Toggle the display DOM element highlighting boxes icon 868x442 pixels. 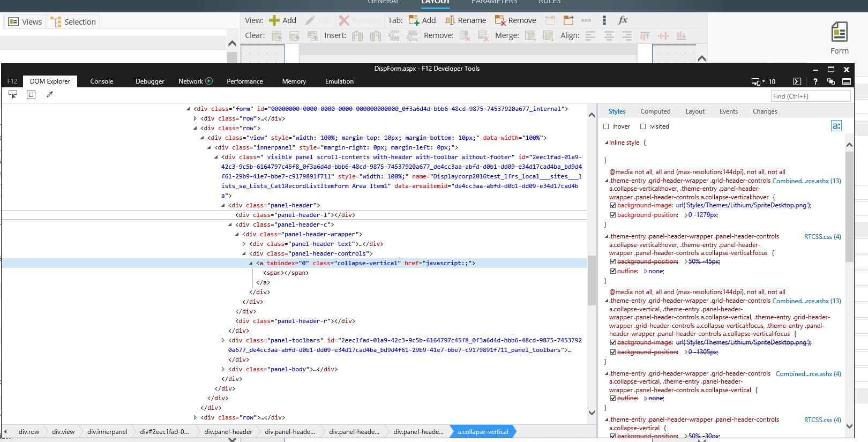(x=31, y=95)
